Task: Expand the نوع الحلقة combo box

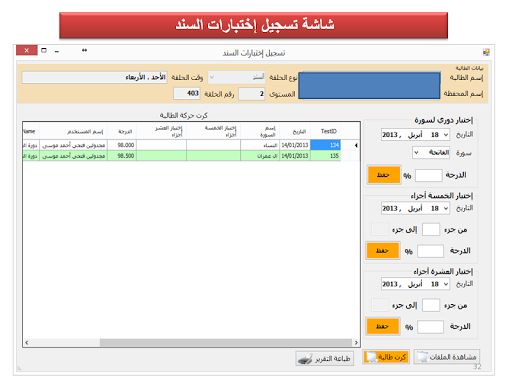Action: point(212,77)
